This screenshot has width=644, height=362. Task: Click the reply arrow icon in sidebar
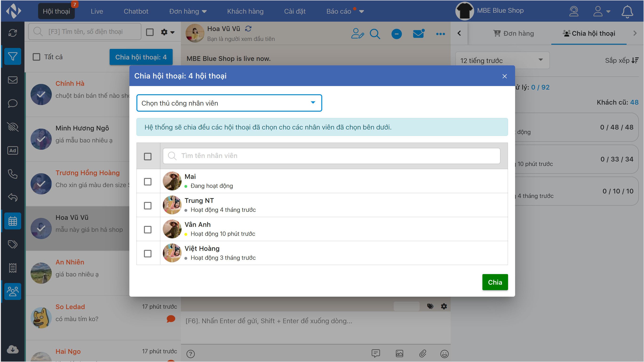pos(13,197)
